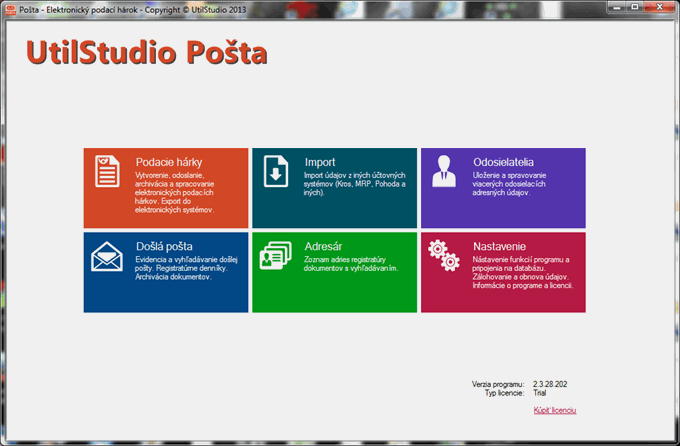Click the Import download-arrow document icon
The image size is (680, 446).
pos(276,171)
